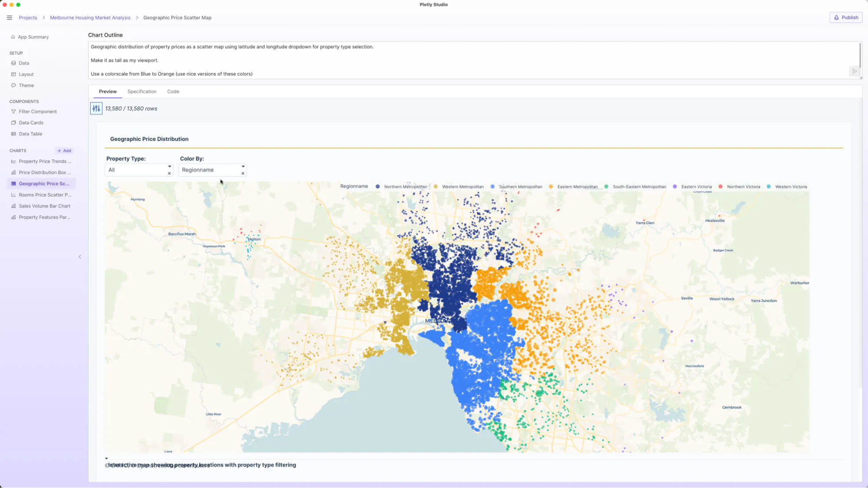Switch to the Code tab

(173, 92)
